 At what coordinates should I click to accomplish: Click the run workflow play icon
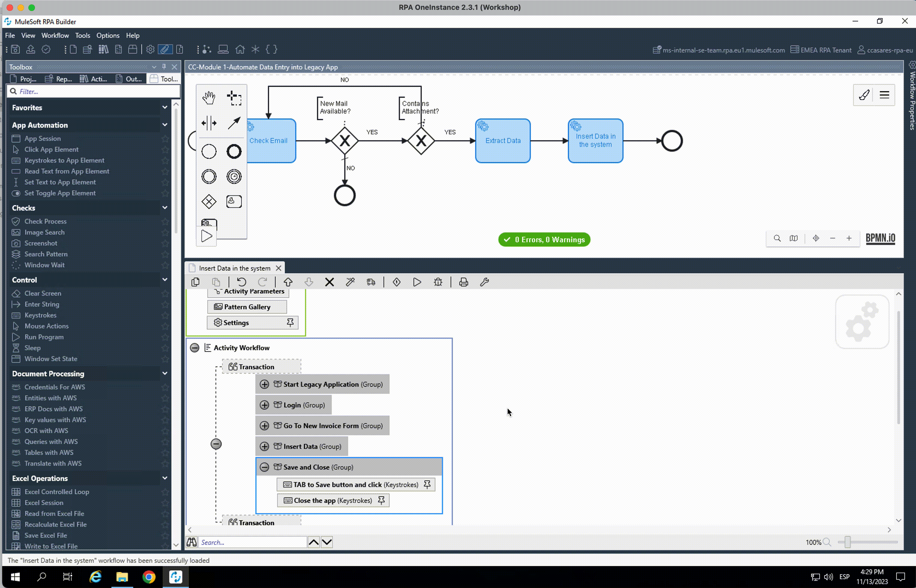(417, 282)
